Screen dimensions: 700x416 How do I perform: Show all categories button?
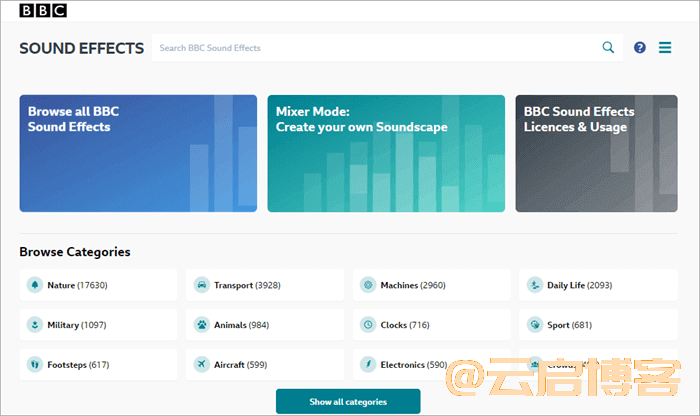(348, 401)
